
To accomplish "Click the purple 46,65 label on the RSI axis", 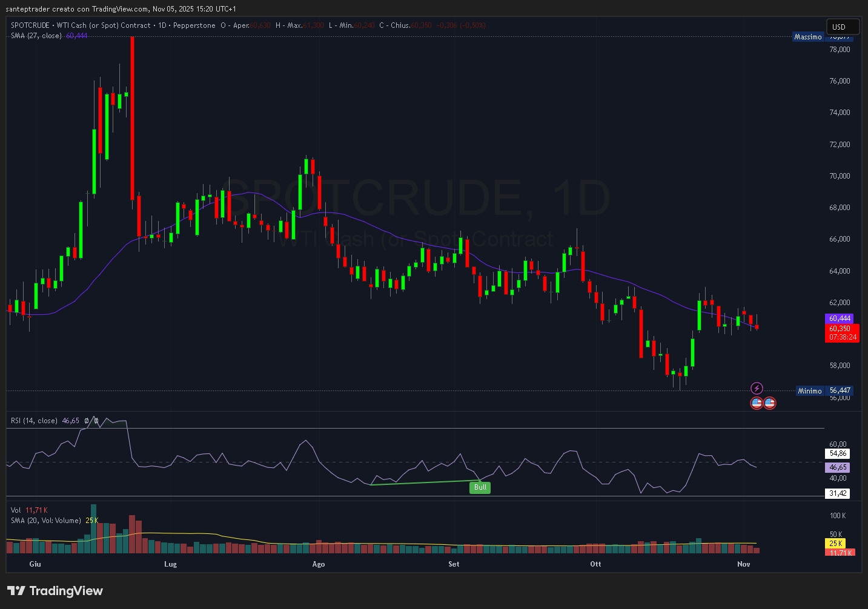I will 838,467.
